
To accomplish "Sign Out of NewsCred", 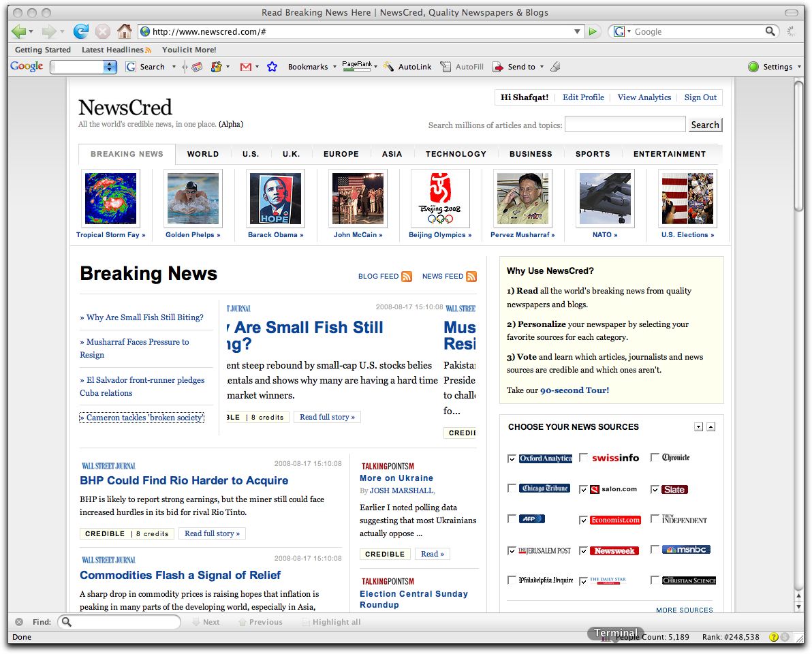I will [x=700, y=97].
